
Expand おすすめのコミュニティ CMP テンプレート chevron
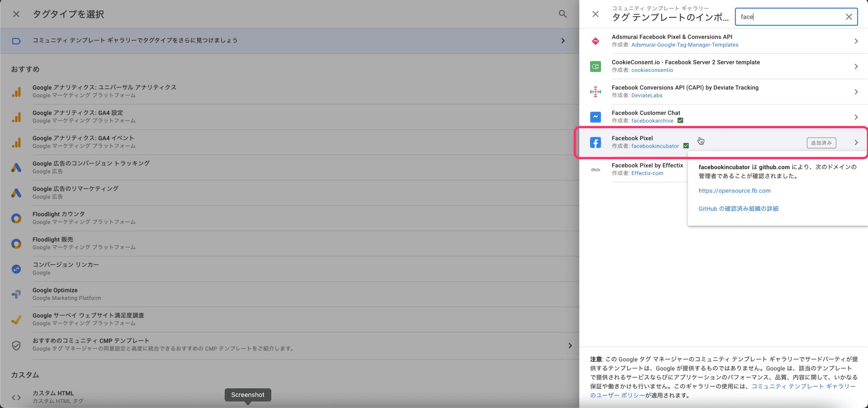pyautogui.click(x=570, y=346)
